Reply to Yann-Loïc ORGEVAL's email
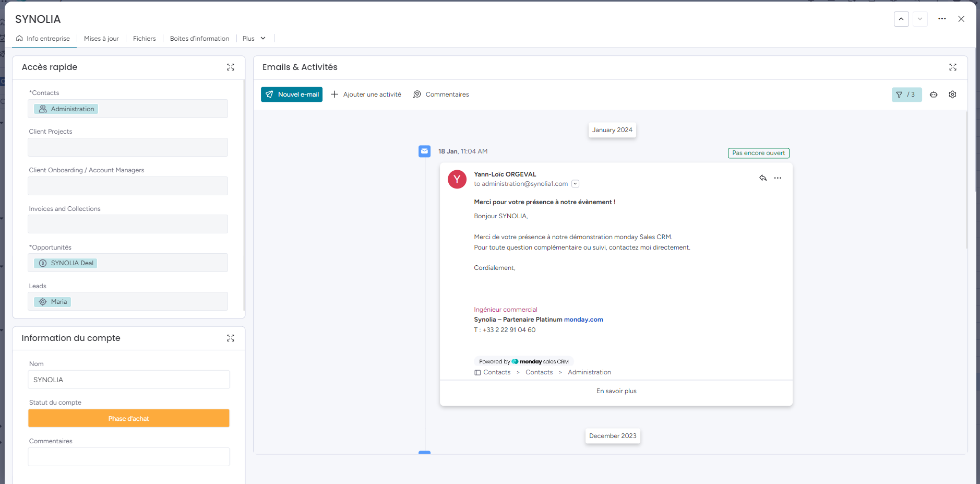The height and width of the screenshot is (484, 980). pos(763,178)
